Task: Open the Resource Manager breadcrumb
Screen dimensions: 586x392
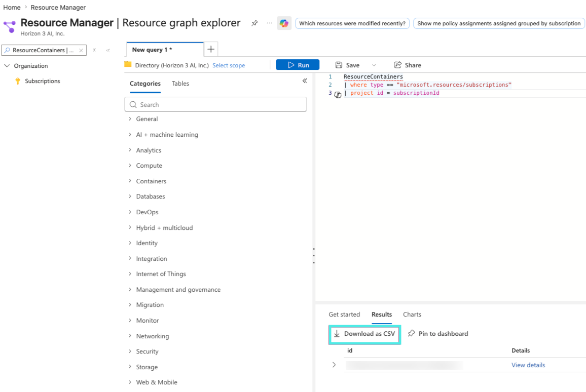Action: (58, 8)
